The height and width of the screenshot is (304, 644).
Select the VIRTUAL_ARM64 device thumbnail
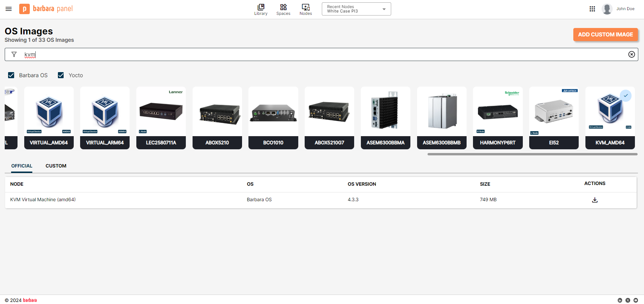tap(105, 118)
